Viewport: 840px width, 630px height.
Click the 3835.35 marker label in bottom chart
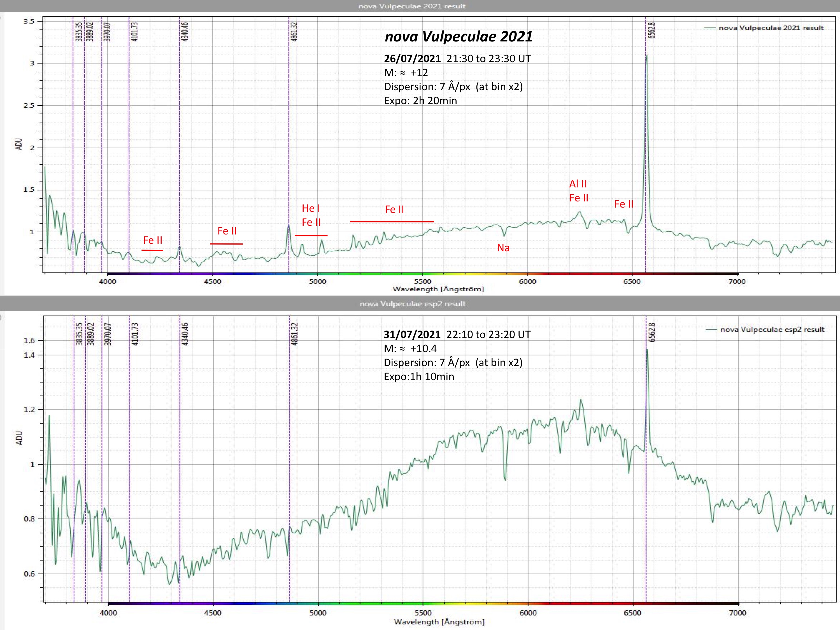pos(79,334)
